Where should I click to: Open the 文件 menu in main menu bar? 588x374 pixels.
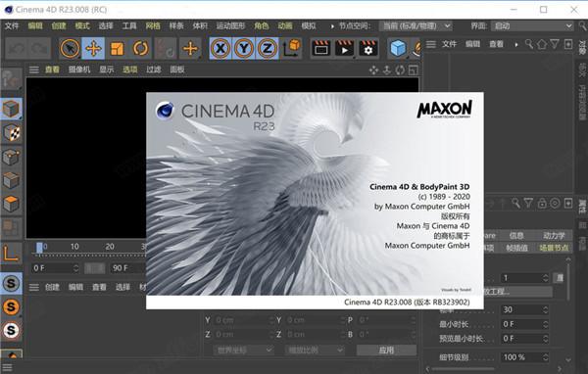coord(12,25)
